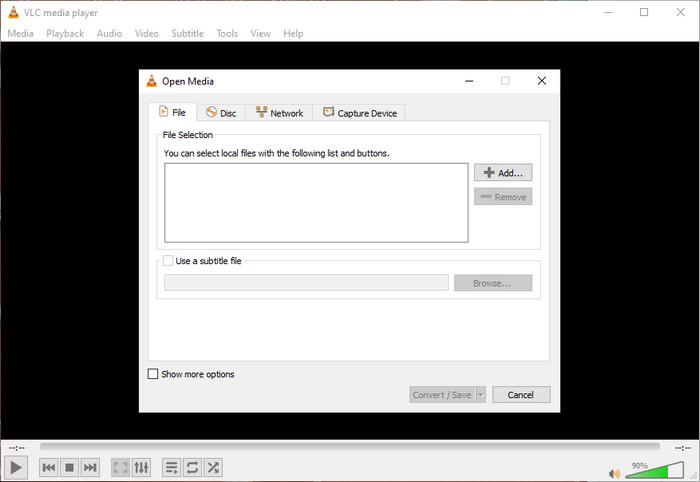
Task: Click the elapsed time label
Action: pyautogui.click(x=17, y=447)
